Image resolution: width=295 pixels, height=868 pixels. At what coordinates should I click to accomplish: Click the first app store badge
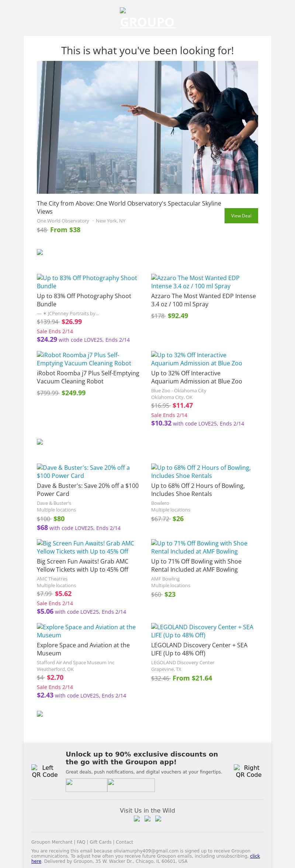point(86,785)
